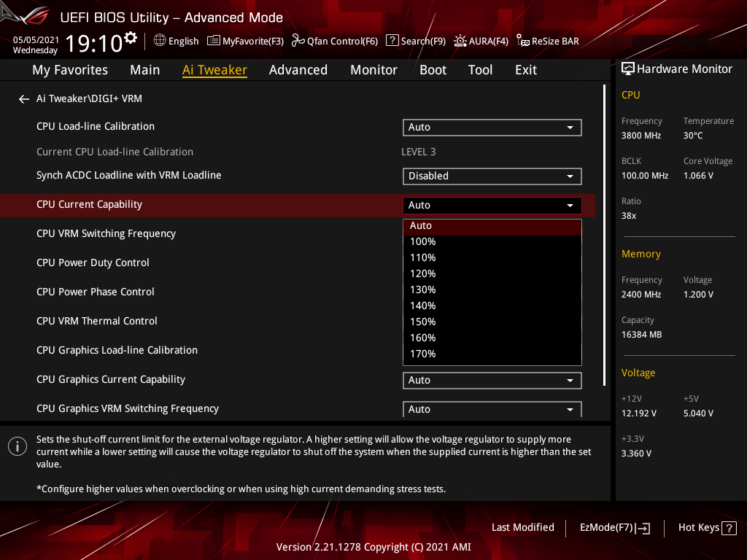
Task: Click the settings list scrollbar
Action: tap(604, 236)
